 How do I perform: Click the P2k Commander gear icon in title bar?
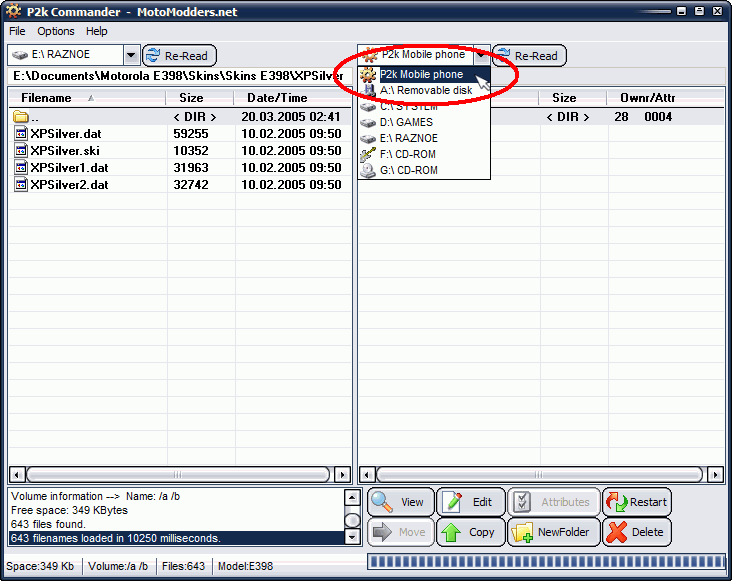(x=14, y=11)
